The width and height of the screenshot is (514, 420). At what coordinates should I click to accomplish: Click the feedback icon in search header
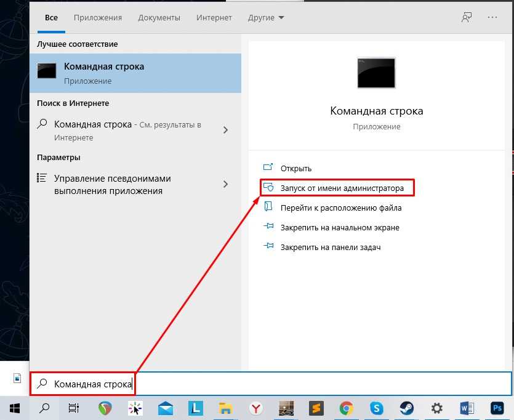tap(466, 18)
